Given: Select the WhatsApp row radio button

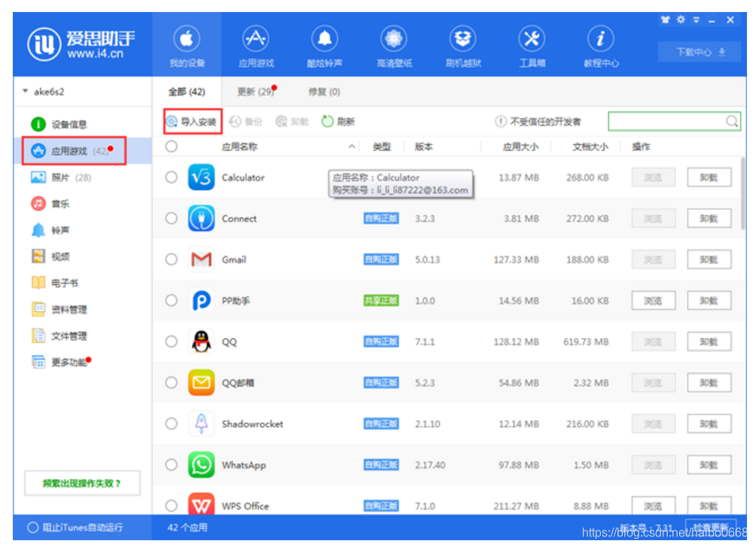Looking at the screenshot, I should (x=171, y=464).
